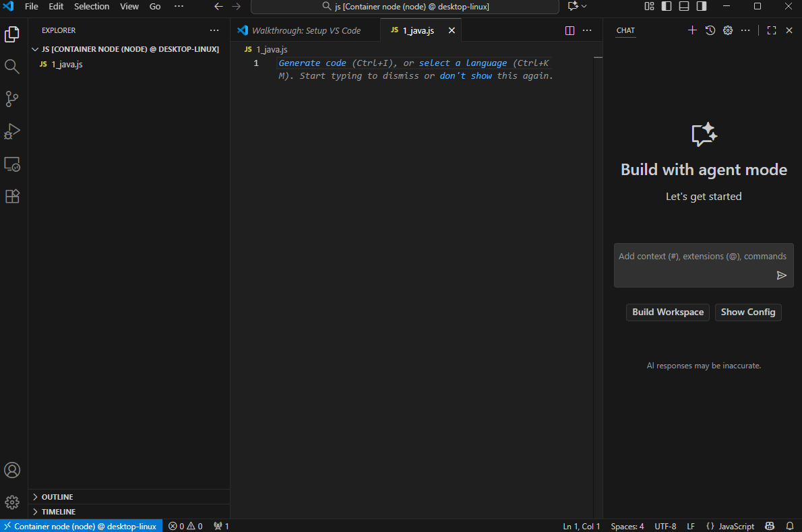Open notifications bell icon
The image size is (802, 532).
coord(790,526)
